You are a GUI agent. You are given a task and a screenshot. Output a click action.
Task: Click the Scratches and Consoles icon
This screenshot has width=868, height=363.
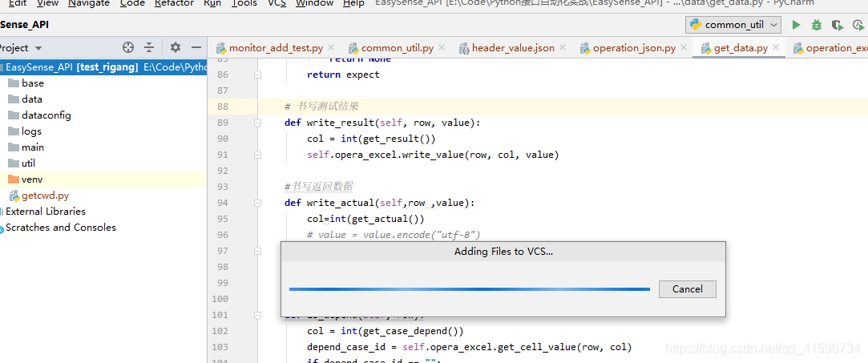click(x=2, y=228)
